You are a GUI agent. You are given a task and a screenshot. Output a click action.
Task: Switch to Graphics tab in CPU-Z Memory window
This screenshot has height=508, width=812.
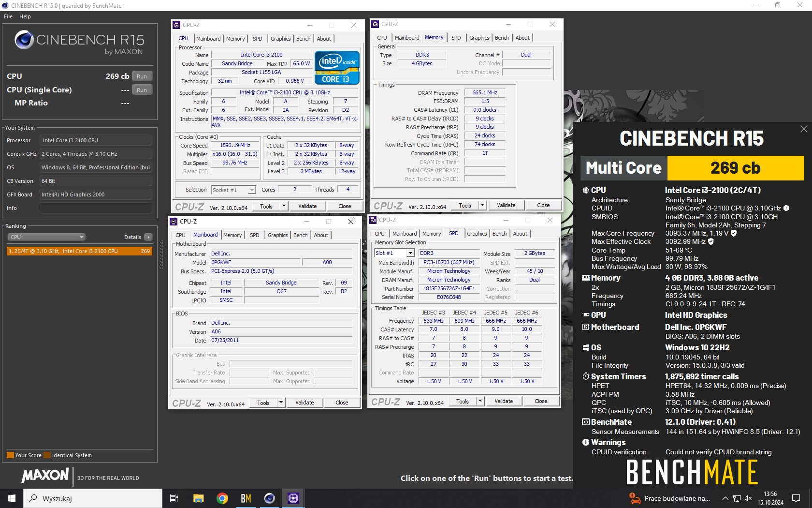[x=479, y=38]
